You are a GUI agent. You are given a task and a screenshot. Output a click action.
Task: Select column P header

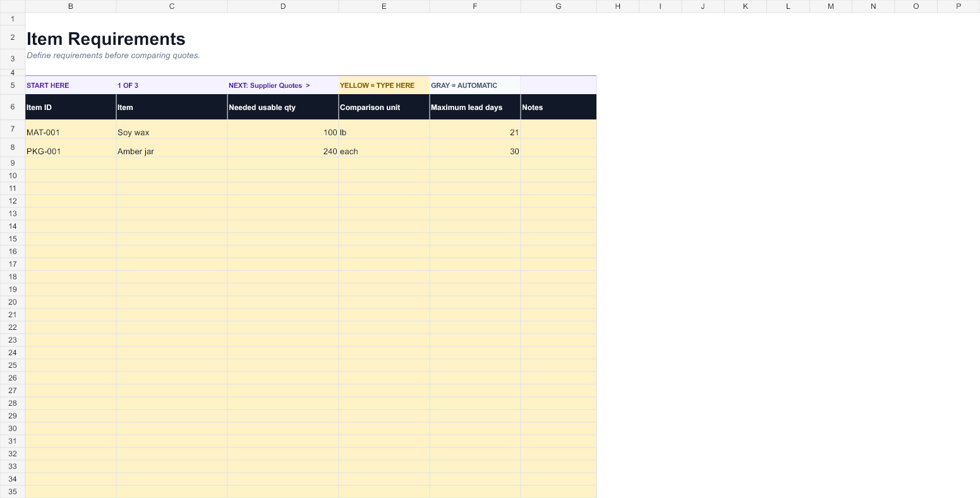959,6
